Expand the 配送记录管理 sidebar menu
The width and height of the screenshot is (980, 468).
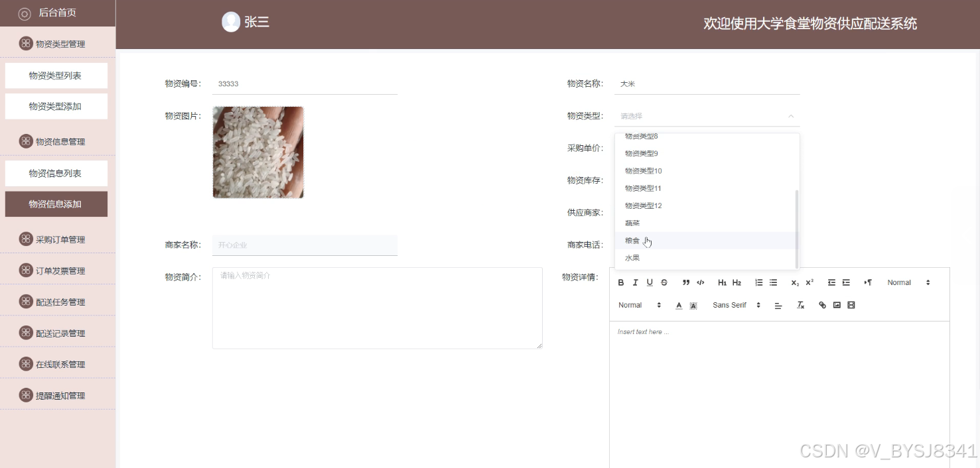(x=58, y=333)
